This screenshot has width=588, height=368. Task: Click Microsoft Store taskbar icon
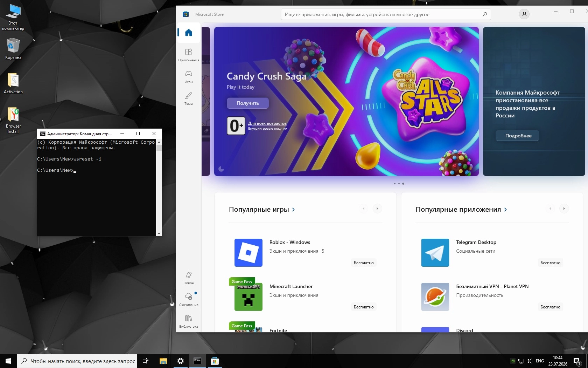tap(215, 361)
